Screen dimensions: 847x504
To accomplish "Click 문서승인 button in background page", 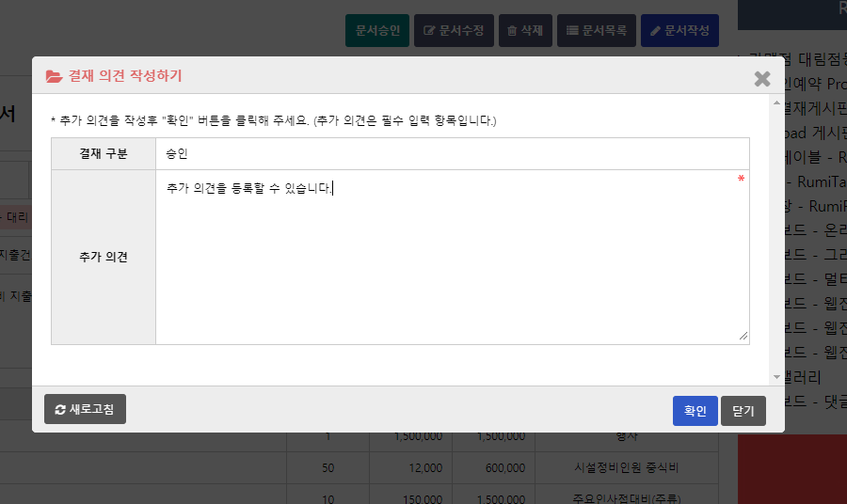I will tap(377, 31).
